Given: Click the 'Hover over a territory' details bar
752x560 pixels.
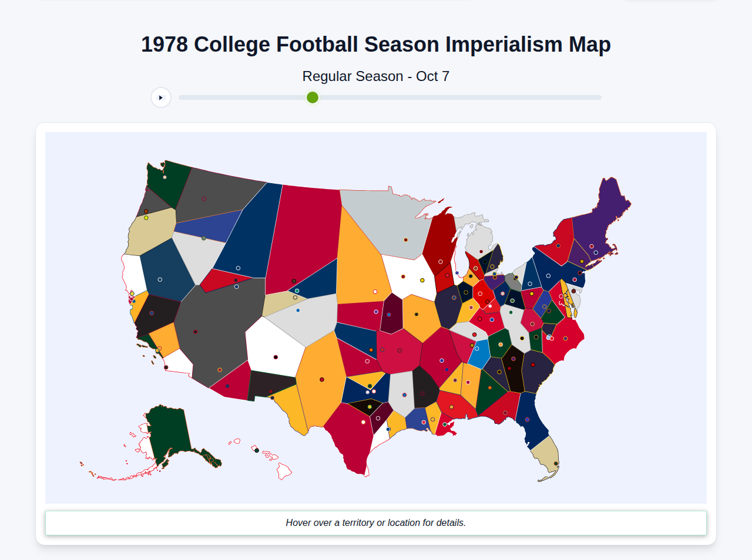Looking at the screenshot, I should [x=376, y=522].
